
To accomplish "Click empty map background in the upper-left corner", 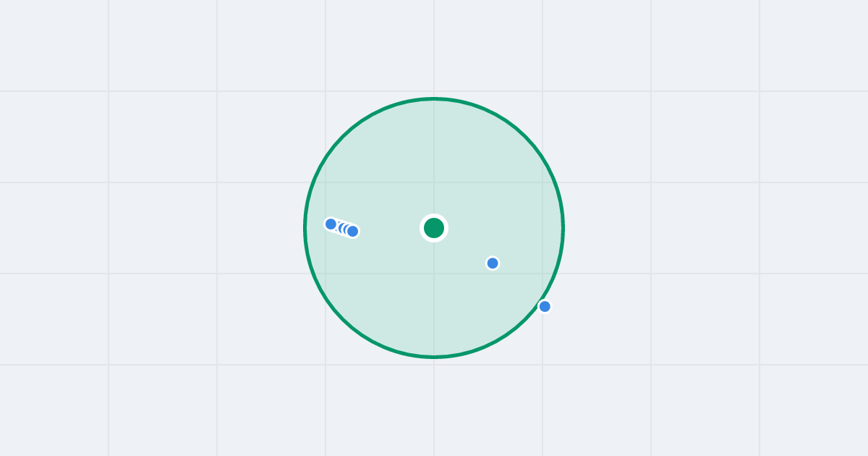I will pyautogui.click(x=54, y=43).
